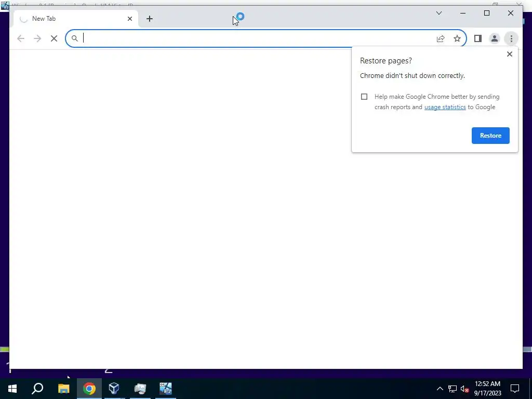This screenshot has height=399, width=532.
Task: Click the muted volume tray icon
Action: [465, 389]
